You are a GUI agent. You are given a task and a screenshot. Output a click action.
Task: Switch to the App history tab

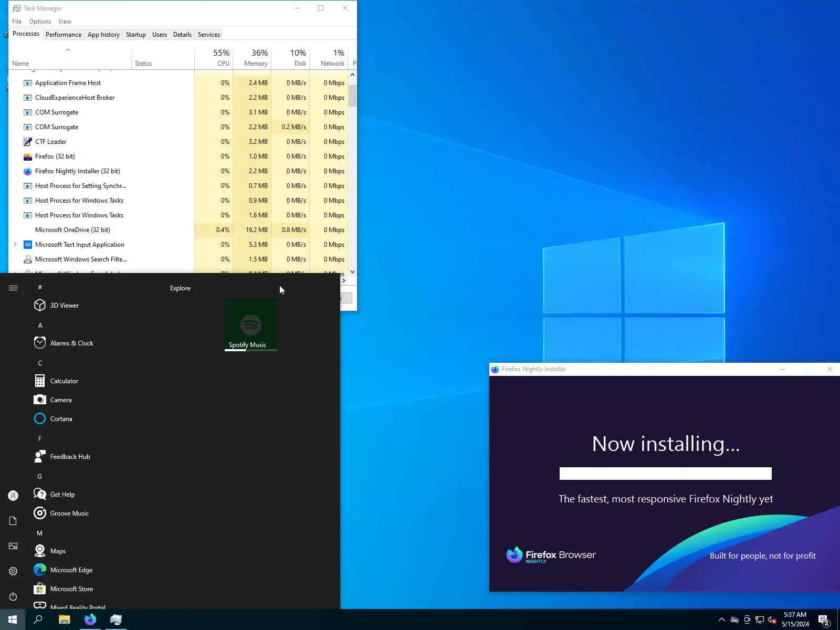tap(103, 35)
